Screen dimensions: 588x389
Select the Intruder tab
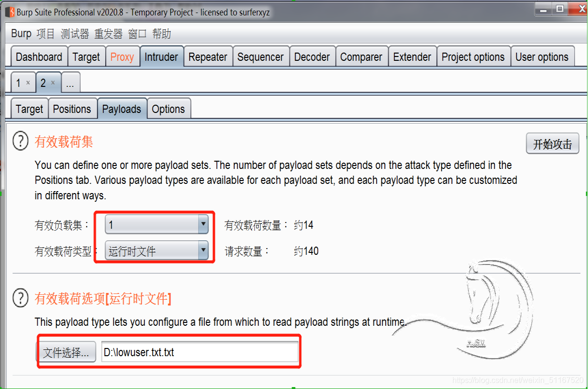162,57
